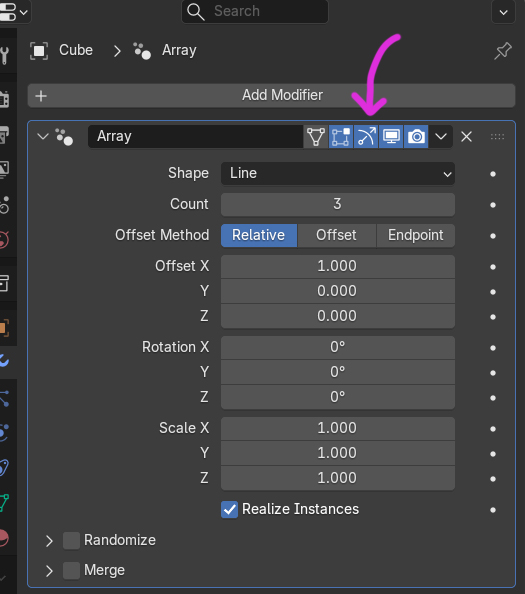Click the Rotation Y value field

point(338,372)
